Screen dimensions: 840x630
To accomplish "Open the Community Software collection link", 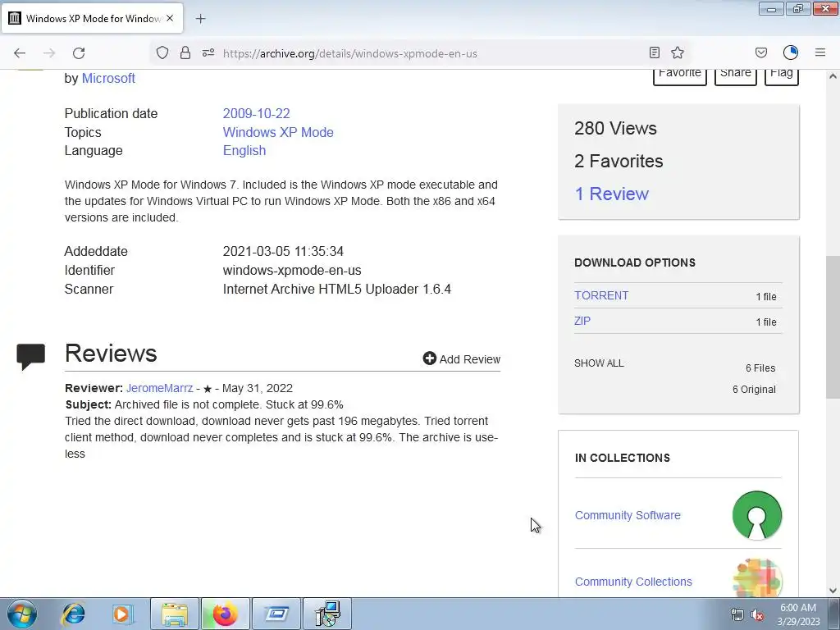I will point(628,515).
